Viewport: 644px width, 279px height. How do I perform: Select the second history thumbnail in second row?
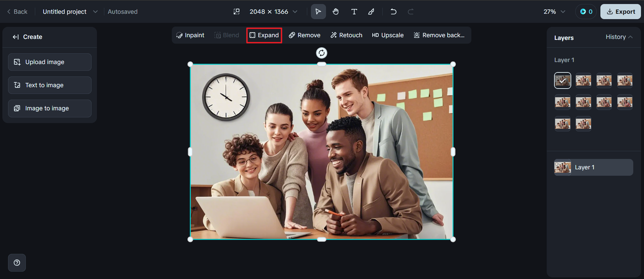[583, 102]
